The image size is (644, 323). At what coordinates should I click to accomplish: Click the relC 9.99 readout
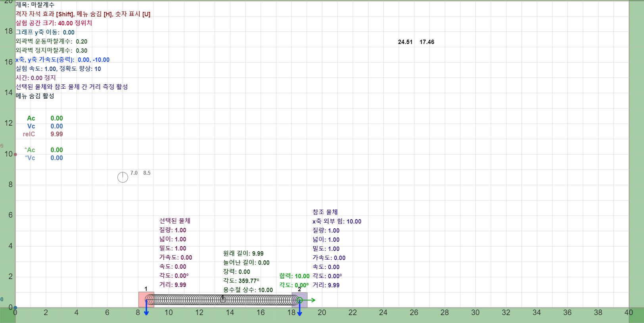pyautogui.click(x=43, y=134)
